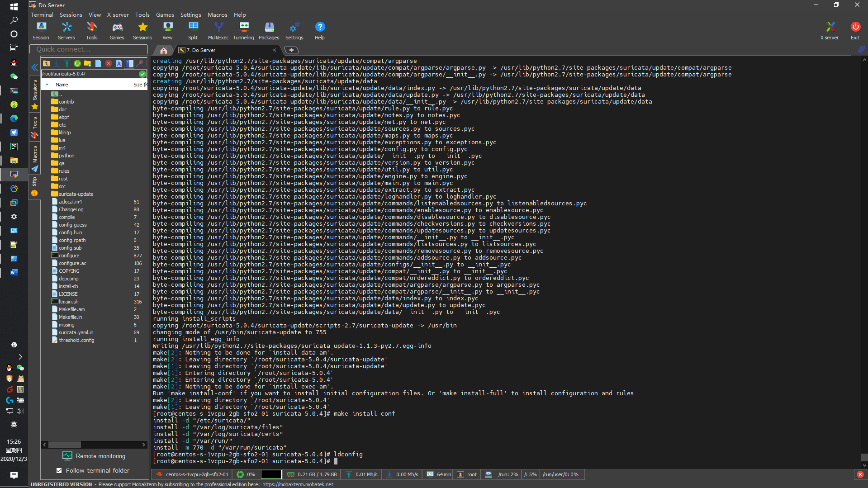Screen dimensions: 868x488
Task: Open selected file with text editor icon
Action: (x=119, y=63)
